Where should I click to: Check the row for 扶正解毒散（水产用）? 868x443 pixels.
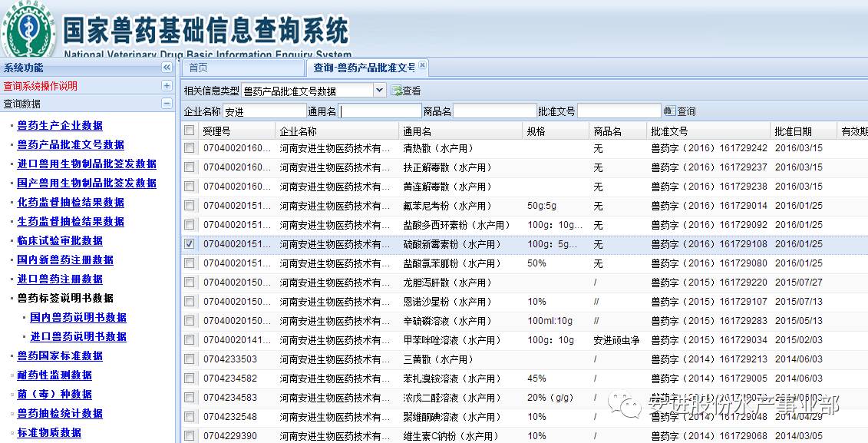point(190,167)
